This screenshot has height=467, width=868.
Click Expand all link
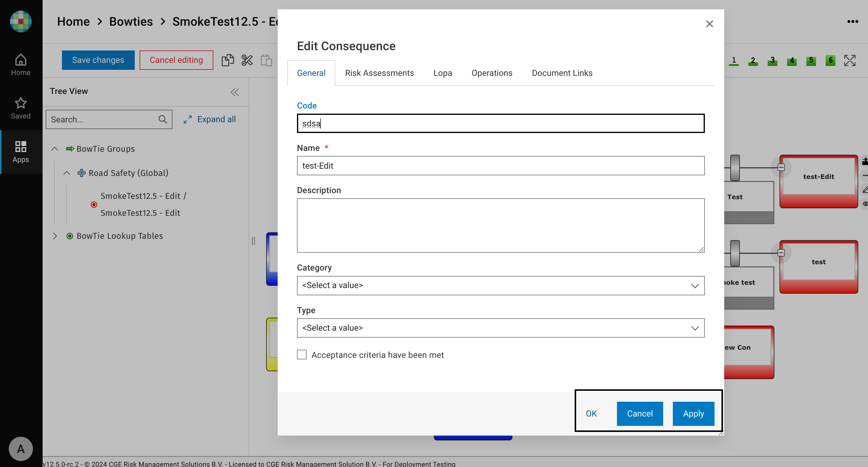216,119
